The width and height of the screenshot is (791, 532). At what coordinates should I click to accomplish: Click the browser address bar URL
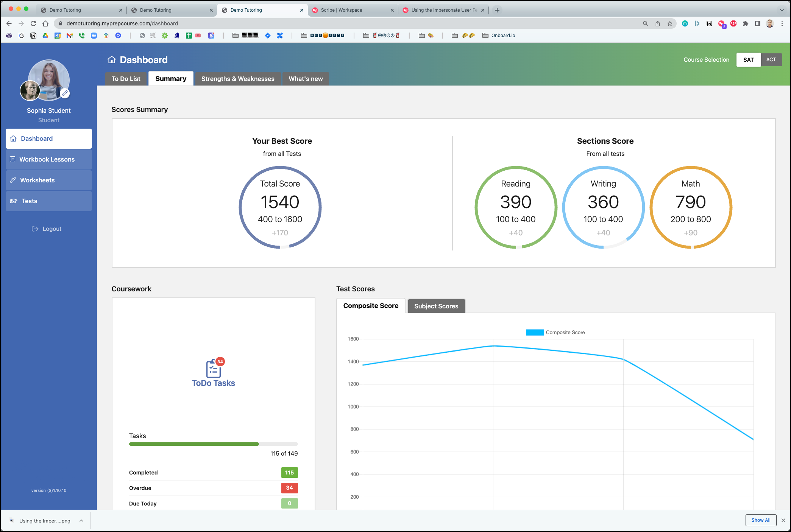[x=122, y=23]
